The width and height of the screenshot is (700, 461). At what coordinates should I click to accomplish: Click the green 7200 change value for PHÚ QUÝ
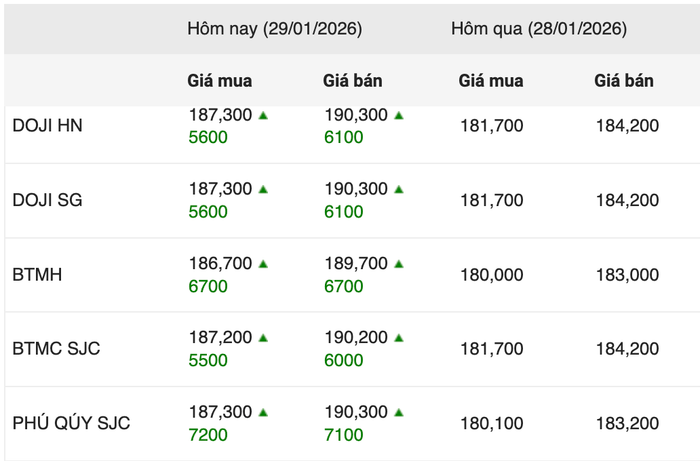[x=208, y=435]
